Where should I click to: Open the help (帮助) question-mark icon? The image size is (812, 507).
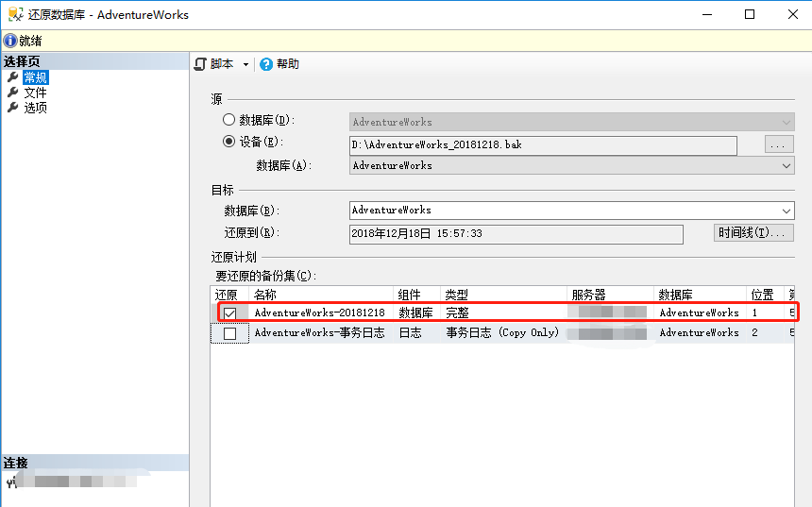tap(266, 64)
